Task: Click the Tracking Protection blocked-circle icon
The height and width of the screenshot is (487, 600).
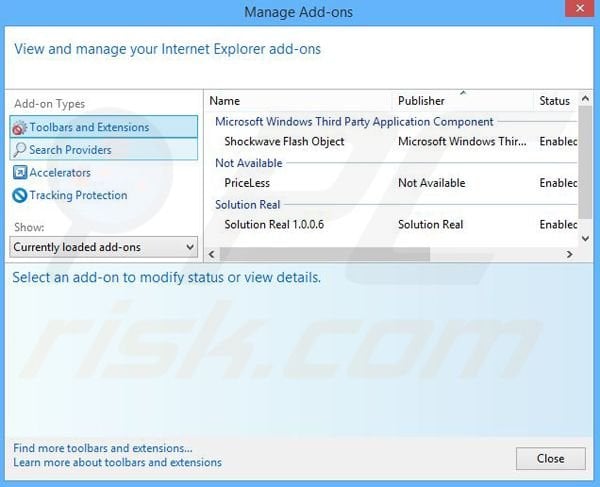Action: (20, 195)
